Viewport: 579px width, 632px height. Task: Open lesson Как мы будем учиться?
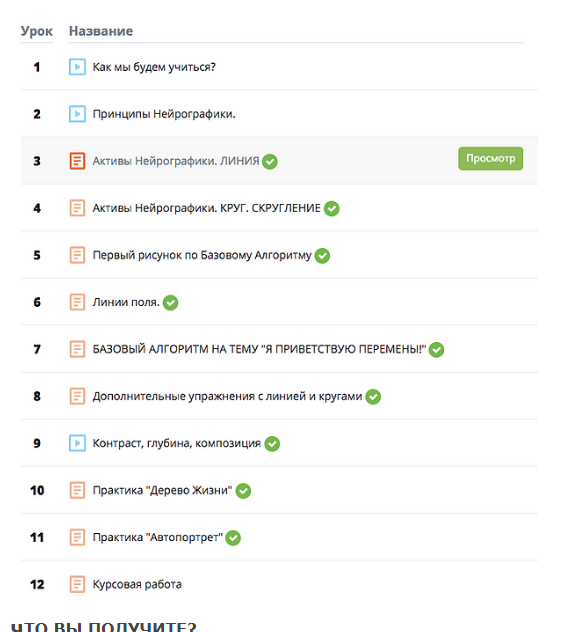[x=154, y=67]
